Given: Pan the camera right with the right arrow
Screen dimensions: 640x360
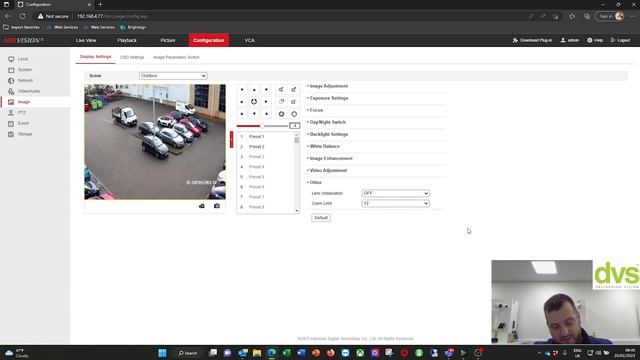Looking at the screenshot, I should [x=266, y=102].
